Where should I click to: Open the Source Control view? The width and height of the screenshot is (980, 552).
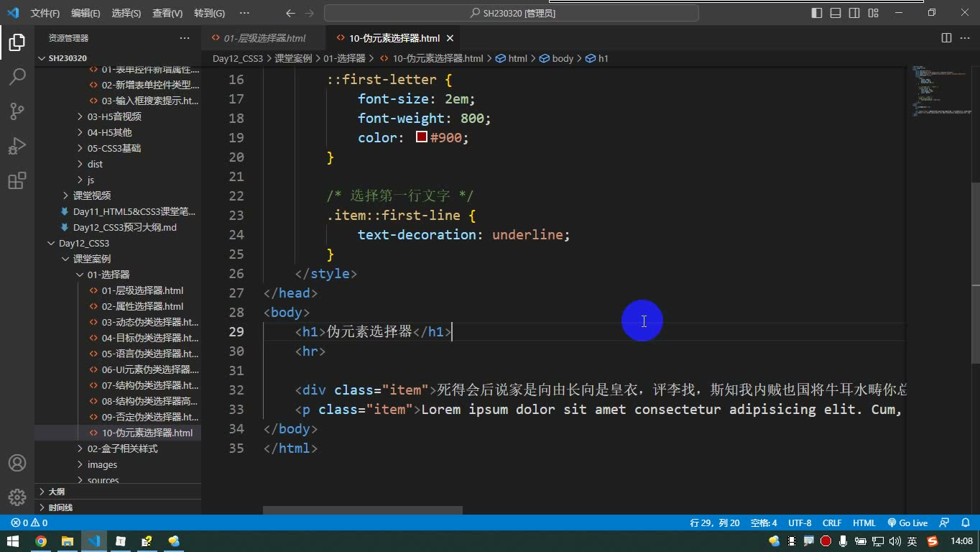pyautogui.click(x=17, y=111)
